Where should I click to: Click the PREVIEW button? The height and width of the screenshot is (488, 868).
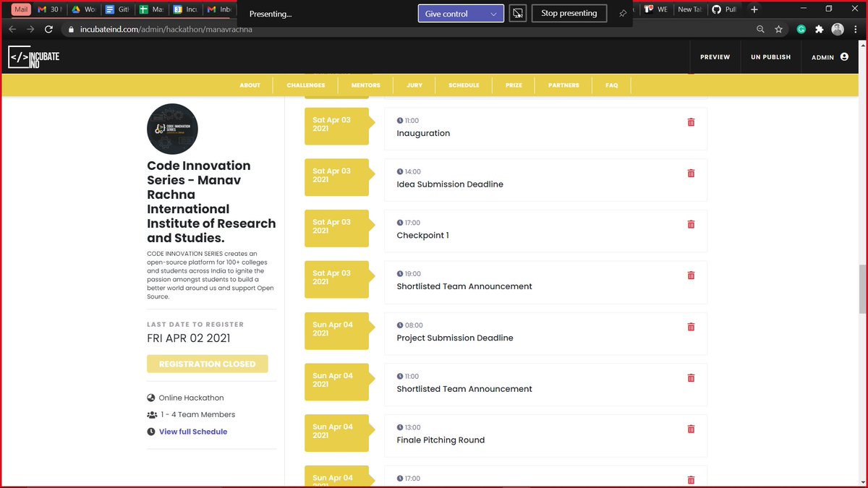click(715, 57)
